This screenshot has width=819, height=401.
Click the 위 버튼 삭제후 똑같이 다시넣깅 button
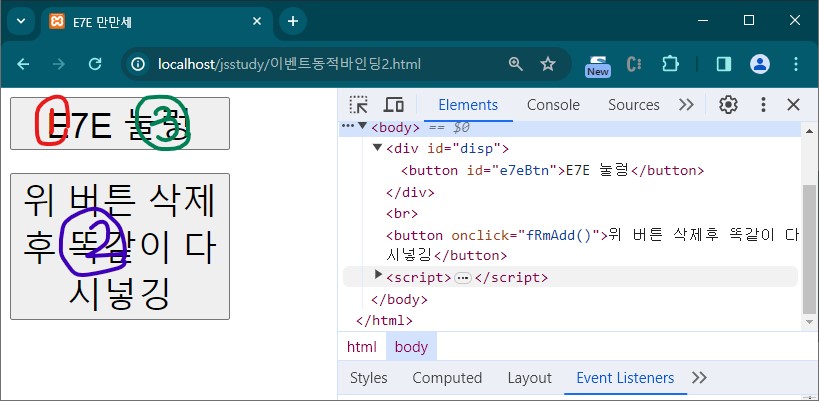click(x=120, y=246)
